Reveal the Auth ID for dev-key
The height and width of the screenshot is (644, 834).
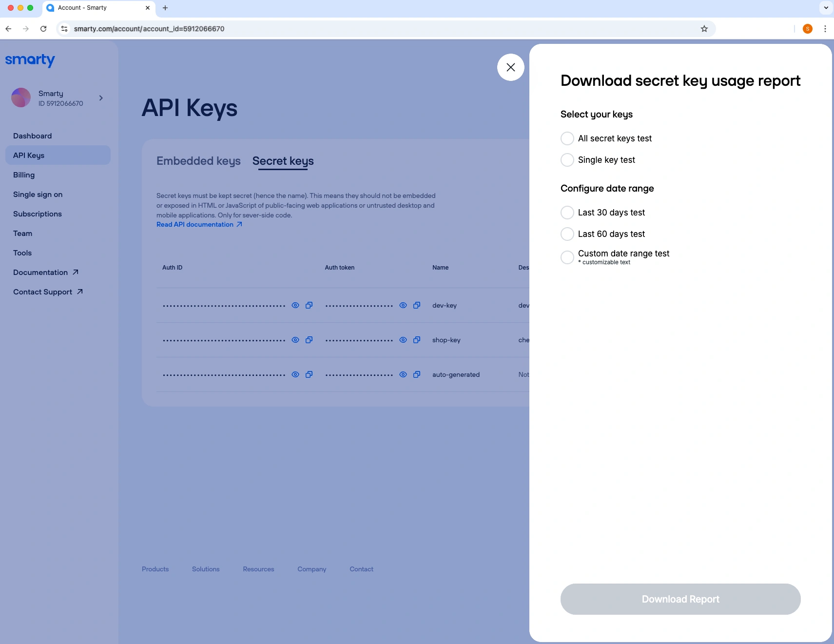(x=296, y=305)
